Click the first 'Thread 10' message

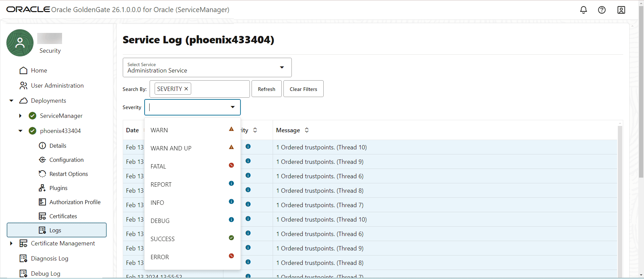[321, 147]
